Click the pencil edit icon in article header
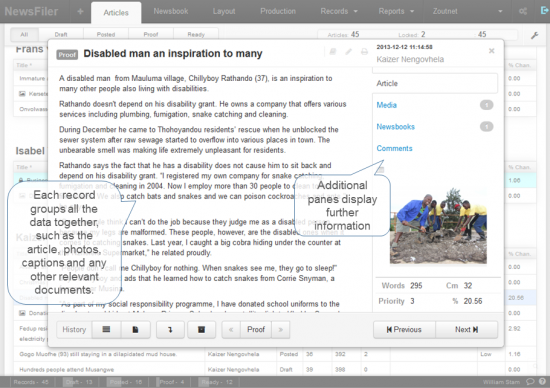Viewport: 550px width, 388px height. point(348,52)
